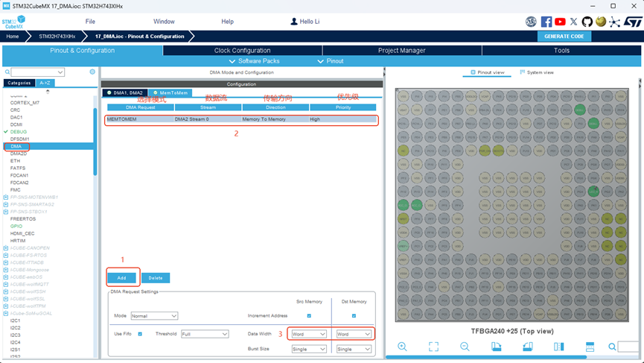The height and width of the screenshot is (363, 644).
Task: Open the YouTube icon
Action: [x=560, y=22]
